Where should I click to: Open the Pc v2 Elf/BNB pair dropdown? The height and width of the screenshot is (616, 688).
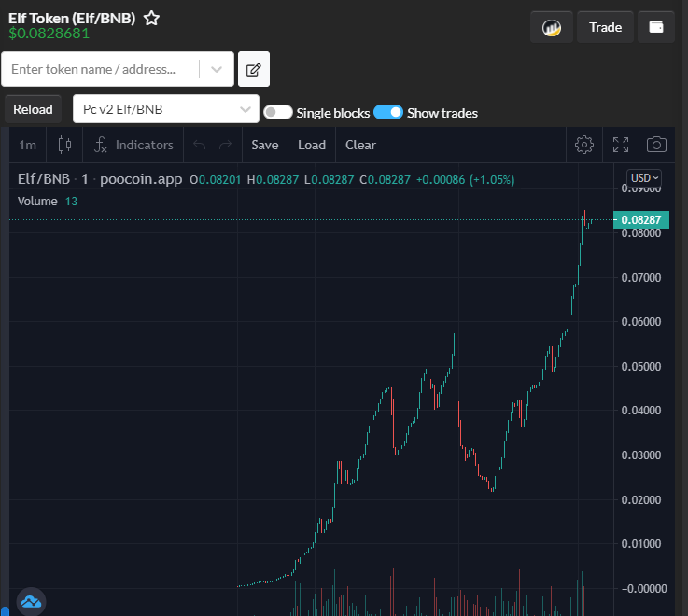pyautogui.click(x=166, y=109)
